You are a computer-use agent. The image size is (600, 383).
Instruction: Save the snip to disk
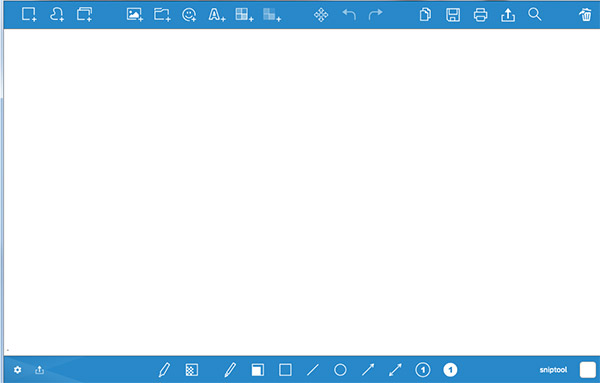[453, 15]
